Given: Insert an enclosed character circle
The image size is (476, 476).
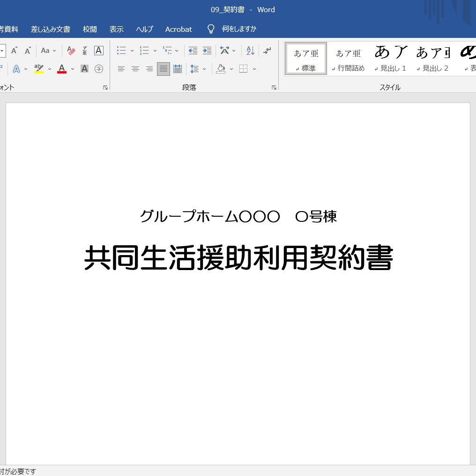Looking at the screenshot, I should [x=99, y=69].
